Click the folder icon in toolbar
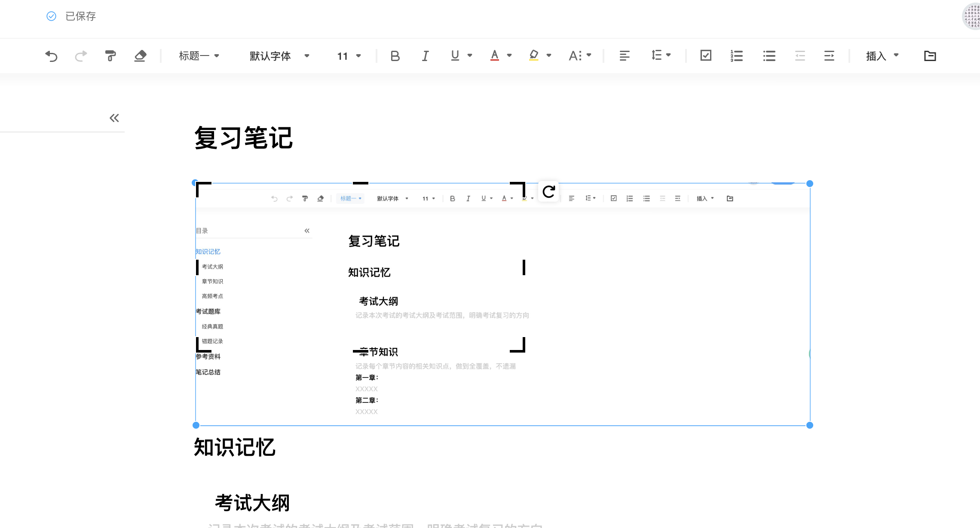 930,56
